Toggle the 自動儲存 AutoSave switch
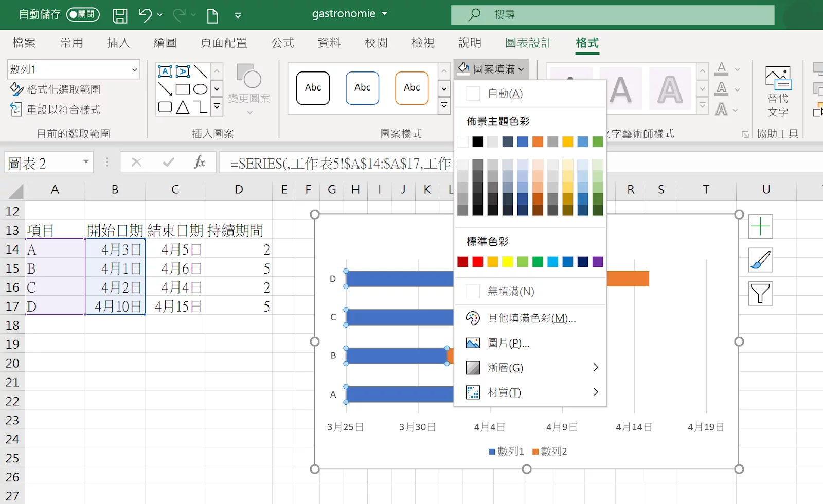This screenshot has height=504, width=823. pyautogui.click(x=82, y=14)
